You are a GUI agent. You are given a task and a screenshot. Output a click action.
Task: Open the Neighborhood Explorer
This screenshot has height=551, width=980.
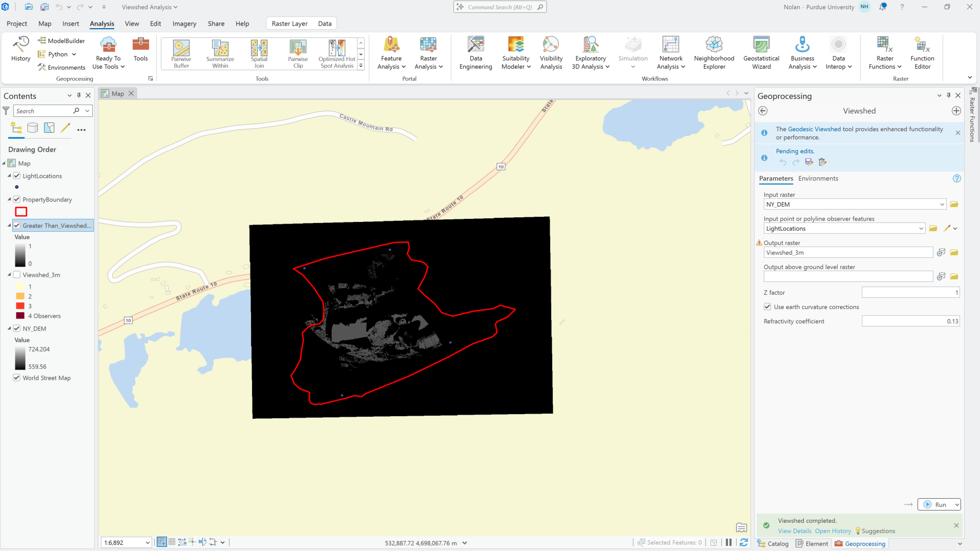click(x=714, y=53)
